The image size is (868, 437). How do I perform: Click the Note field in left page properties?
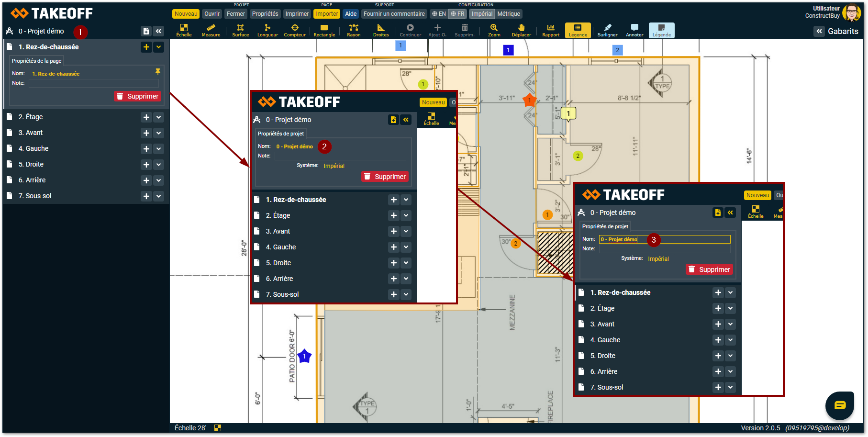point(94,83)
